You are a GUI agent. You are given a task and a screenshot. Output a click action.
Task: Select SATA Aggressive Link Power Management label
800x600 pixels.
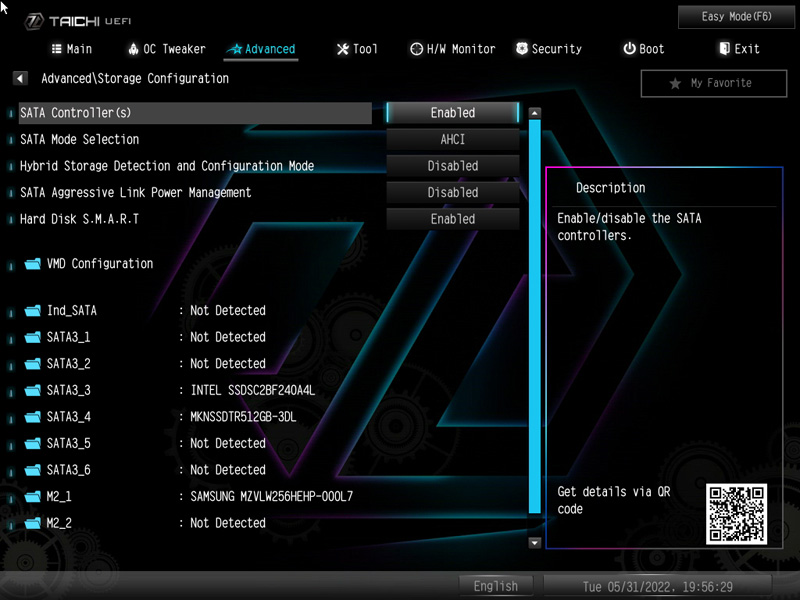coord(135,192)
